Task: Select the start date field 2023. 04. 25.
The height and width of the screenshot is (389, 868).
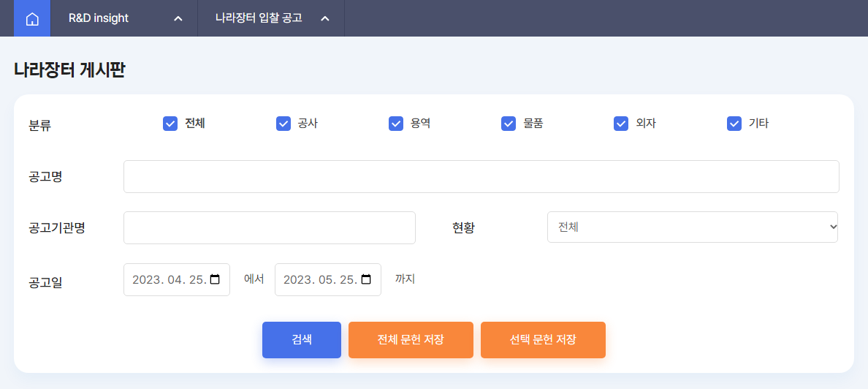Action: (177, 279)
